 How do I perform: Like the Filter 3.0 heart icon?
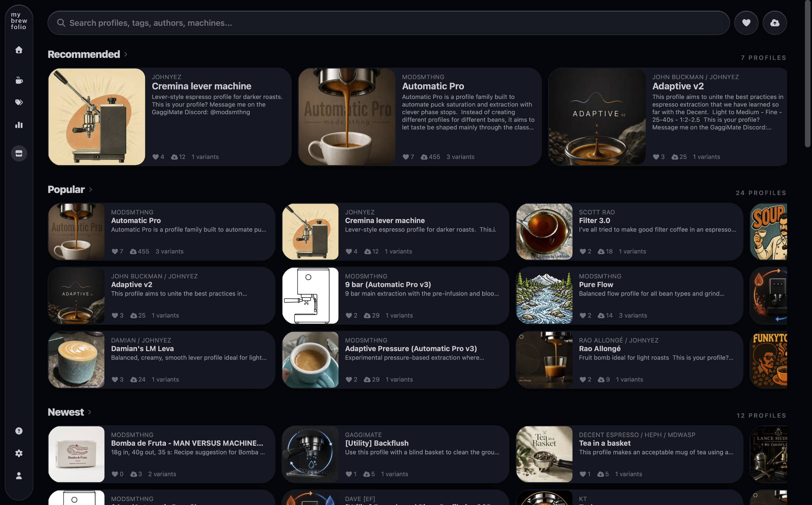click(583, 252)
